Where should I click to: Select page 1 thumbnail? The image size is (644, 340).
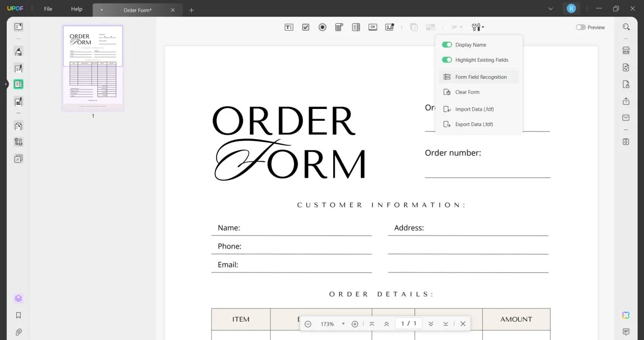tap(93, 68)
